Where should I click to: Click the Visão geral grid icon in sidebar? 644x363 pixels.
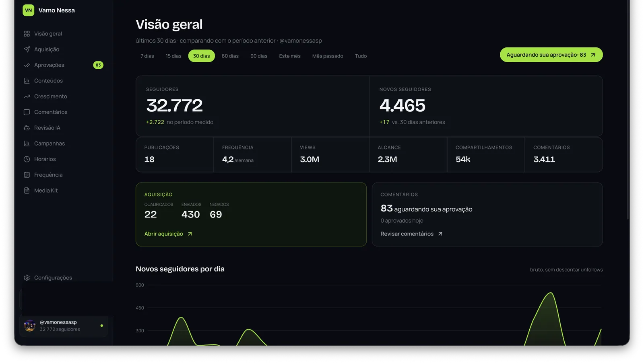[27, 34]
